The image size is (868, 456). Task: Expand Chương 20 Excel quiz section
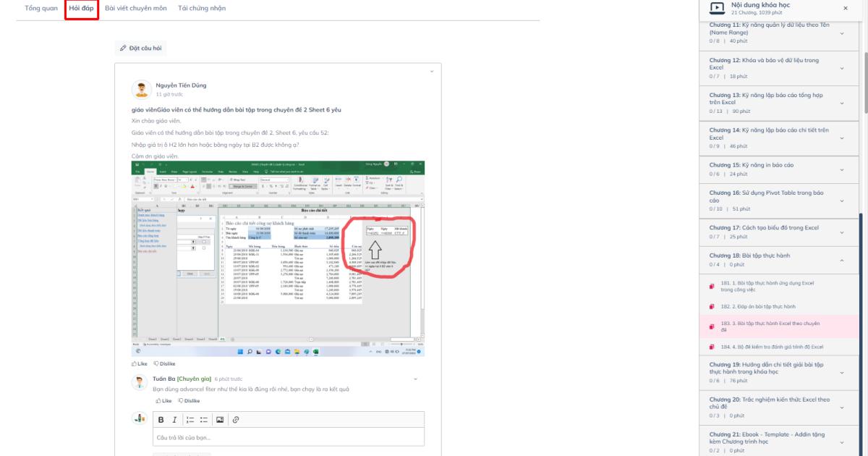[x=842, y=407]
